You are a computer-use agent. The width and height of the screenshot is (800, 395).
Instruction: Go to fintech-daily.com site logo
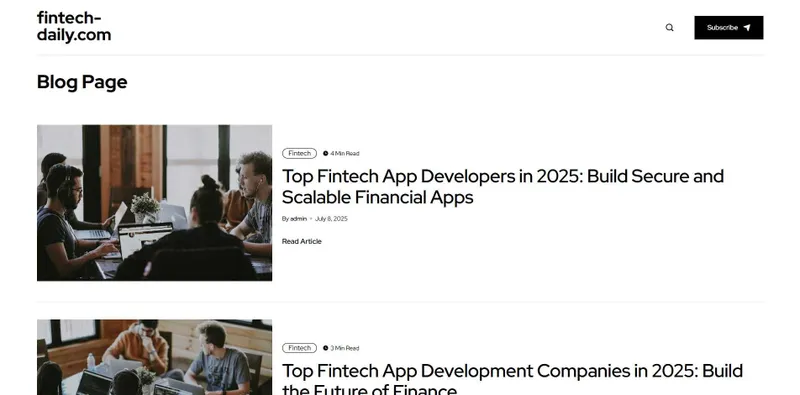pyautogui.click(x=74, y=26)
